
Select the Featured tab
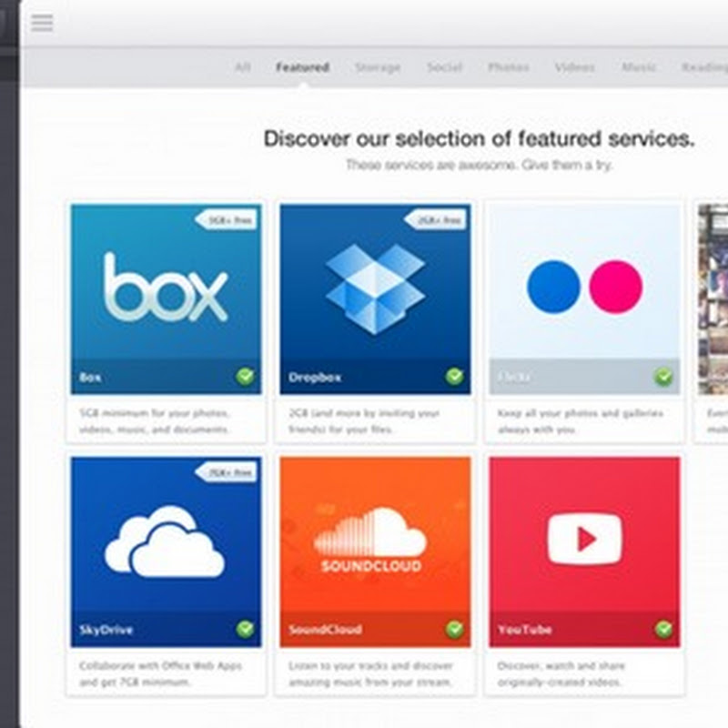pyautogui.click(x=303, y=67)
